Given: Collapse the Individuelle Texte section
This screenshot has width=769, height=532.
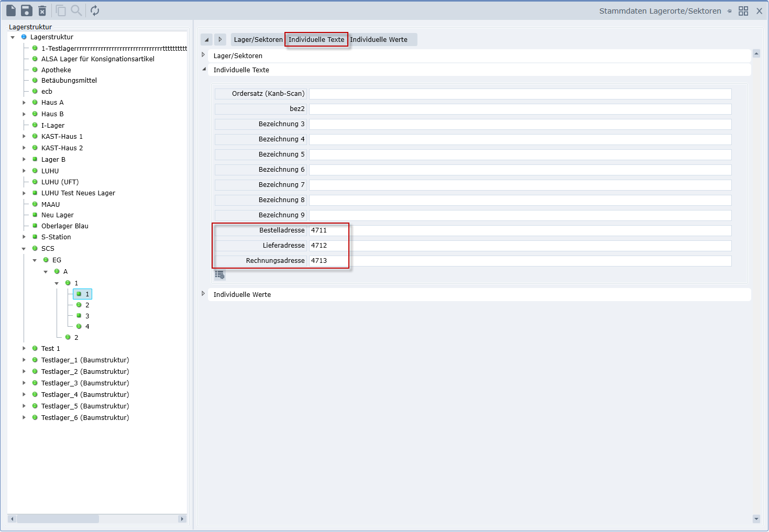Looking at the screenshot, I should point(204,69).
